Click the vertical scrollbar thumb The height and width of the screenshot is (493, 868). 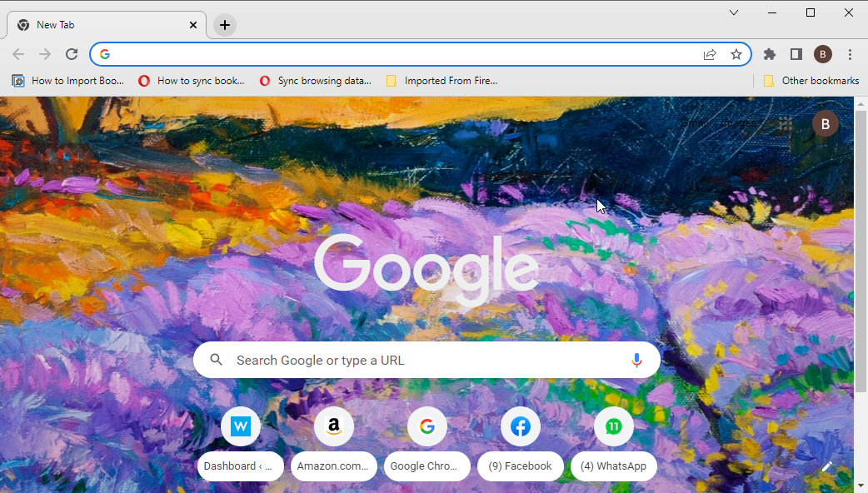coord(861,251)
